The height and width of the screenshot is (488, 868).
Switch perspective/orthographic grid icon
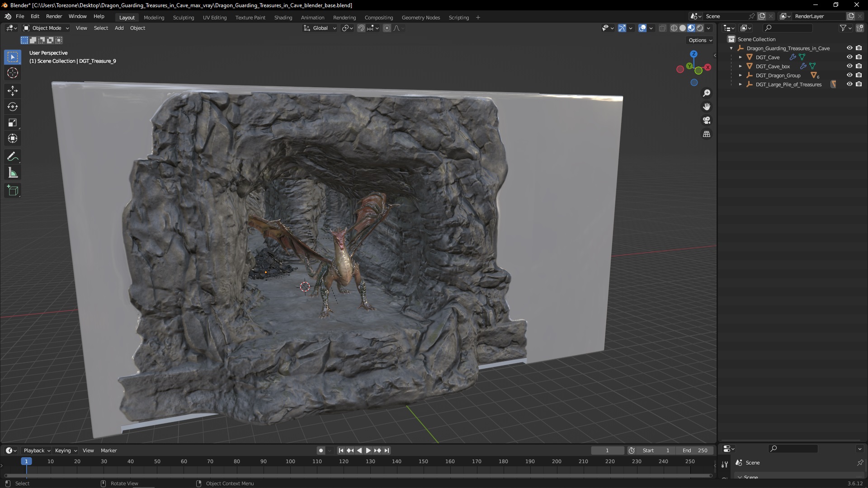click(x=707, y=134)
